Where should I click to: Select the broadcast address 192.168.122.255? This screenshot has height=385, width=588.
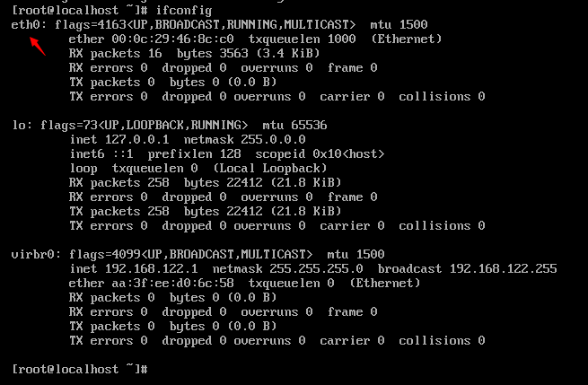click(499, 268)
